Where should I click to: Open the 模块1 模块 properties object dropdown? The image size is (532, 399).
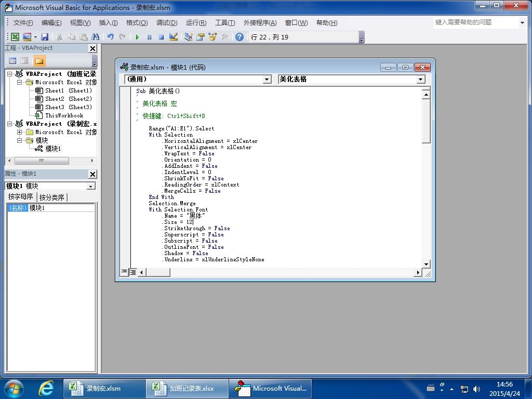click(90, 187)
